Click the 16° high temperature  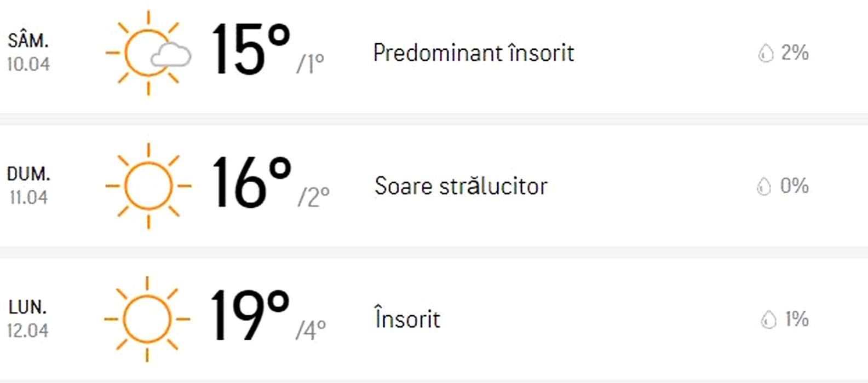[251, 182]
